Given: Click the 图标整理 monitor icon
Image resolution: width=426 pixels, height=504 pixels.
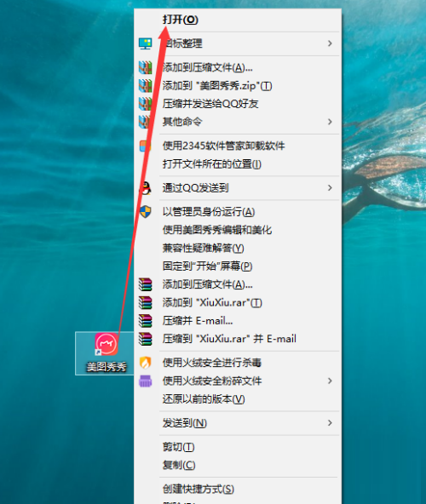Looking at the screenshot, I should pos(145,43).
